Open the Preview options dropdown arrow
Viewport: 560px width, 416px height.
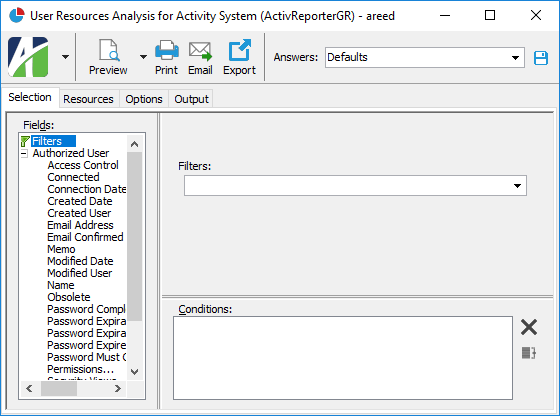click(x=143, y=57)
